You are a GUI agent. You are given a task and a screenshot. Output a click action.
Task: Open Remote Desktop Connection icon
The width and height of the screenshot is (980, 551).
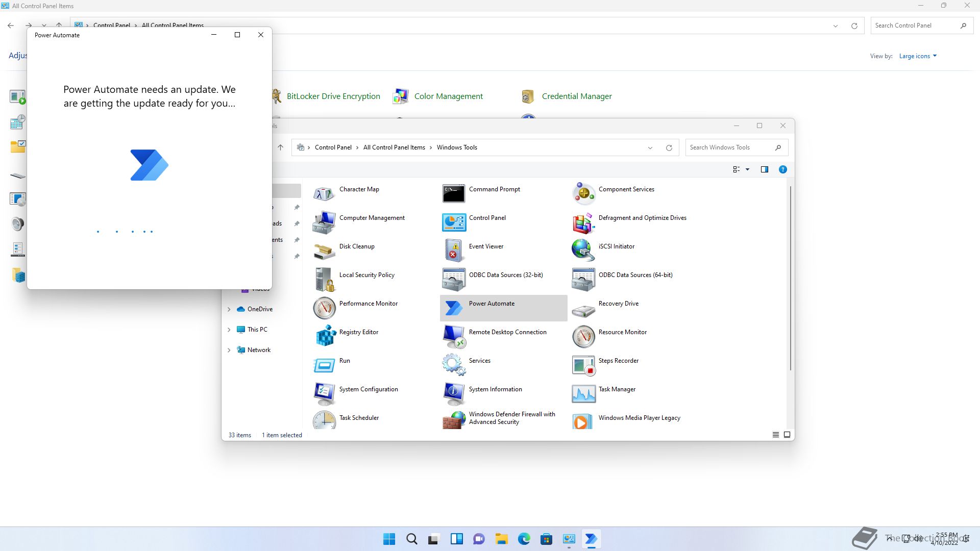(x=453, y=337)
